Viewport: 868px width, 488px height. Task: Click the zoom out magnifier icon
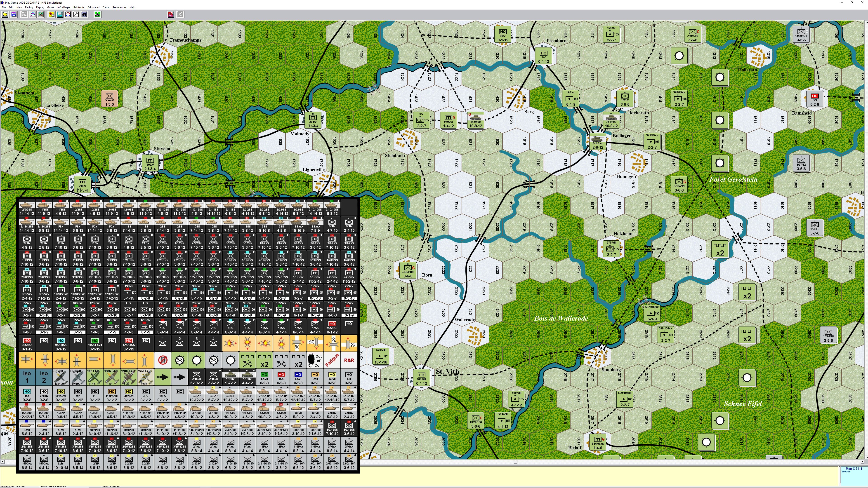point(33,14)
